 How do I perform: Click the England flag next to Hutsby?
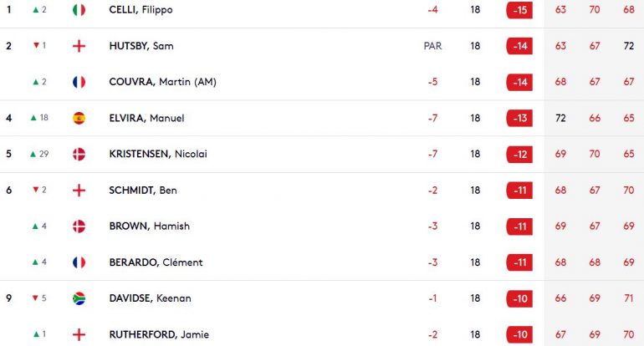tap(79, 46)
